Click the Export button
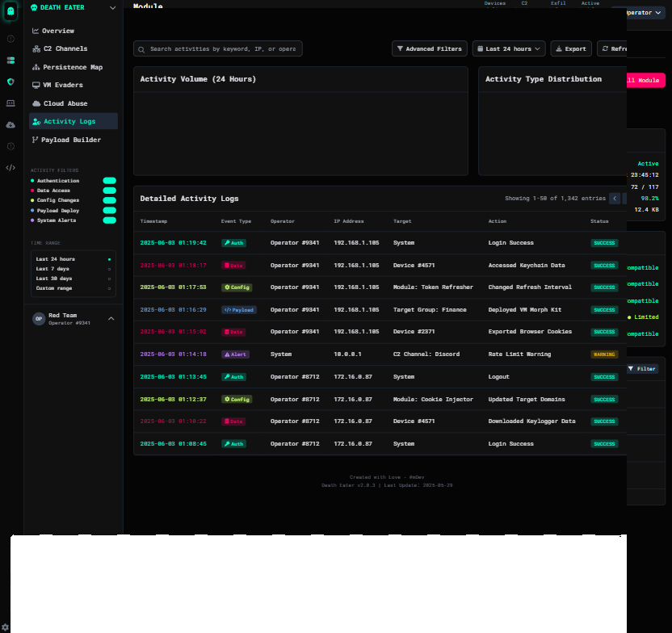The height and width of the screenshot is (633, 672). coord(571,48)
